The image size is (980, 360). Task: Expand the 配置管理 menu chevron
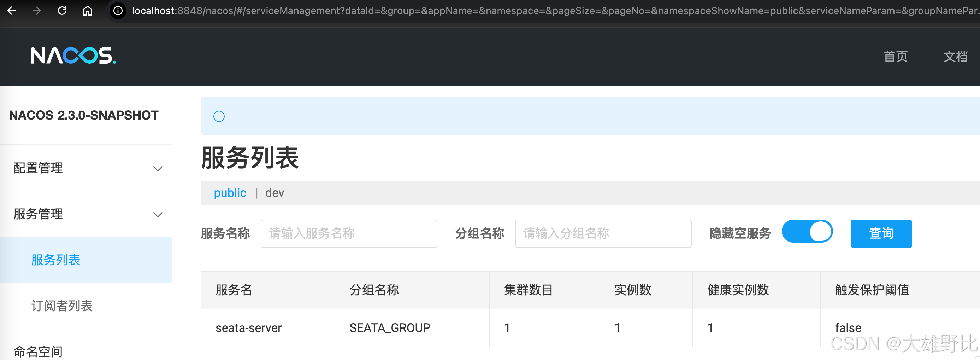tap(158, 168)
